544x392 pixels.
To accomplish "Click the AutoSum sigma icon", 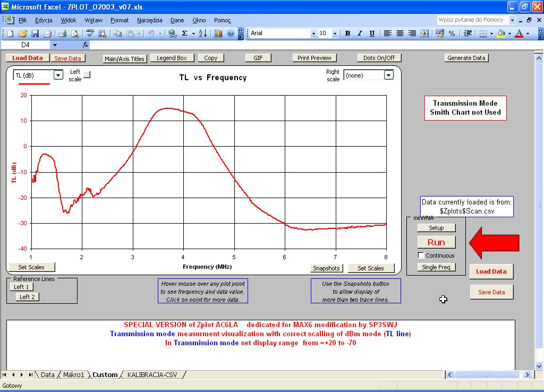I will pyautogui.click(x=185, y=33).
